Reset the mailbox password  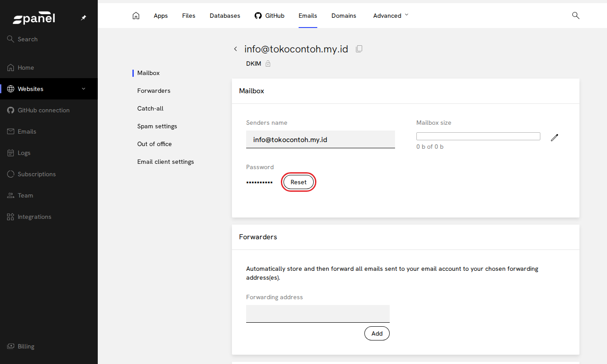click(299, 182)
